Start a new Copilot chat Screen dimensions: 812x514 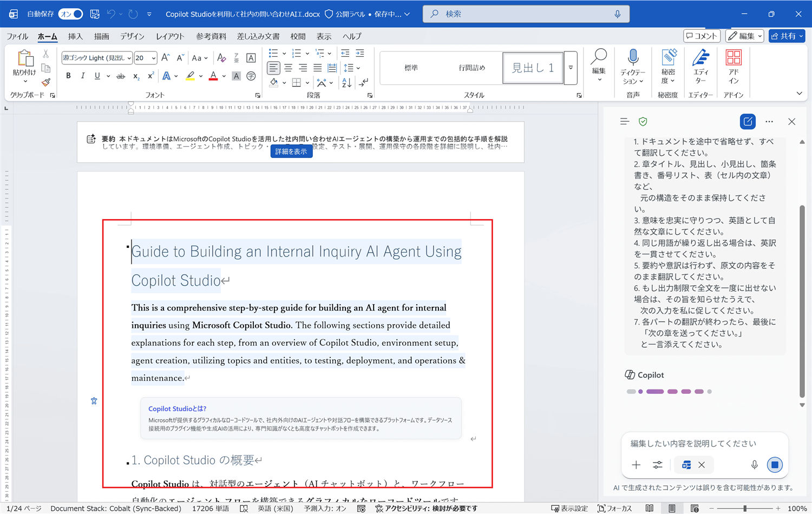748,122
